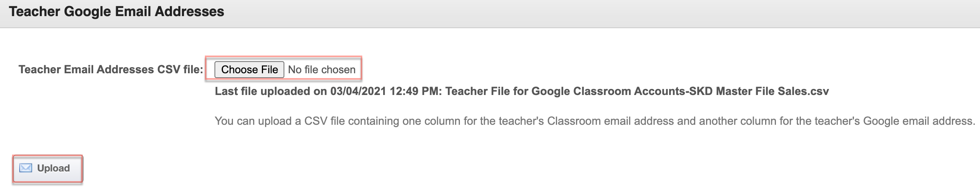
Task: Select the 'No file chosen' text
Action: pos(322,70)
